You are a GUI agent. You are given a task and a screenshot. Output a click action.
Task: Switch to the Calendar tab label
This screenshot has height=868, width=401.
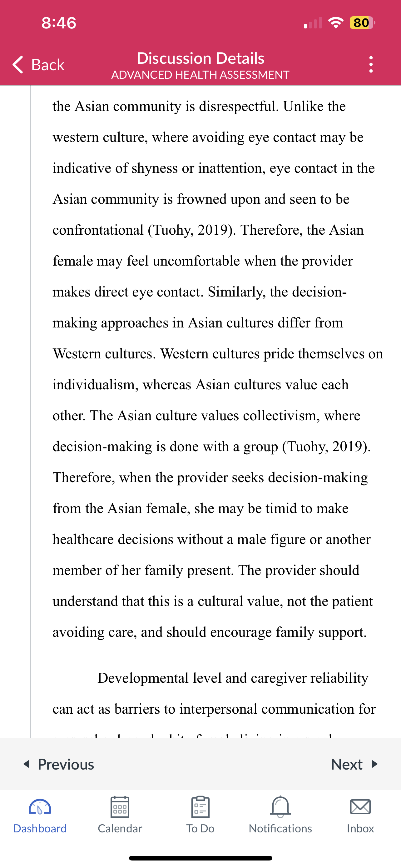(120, 828)
